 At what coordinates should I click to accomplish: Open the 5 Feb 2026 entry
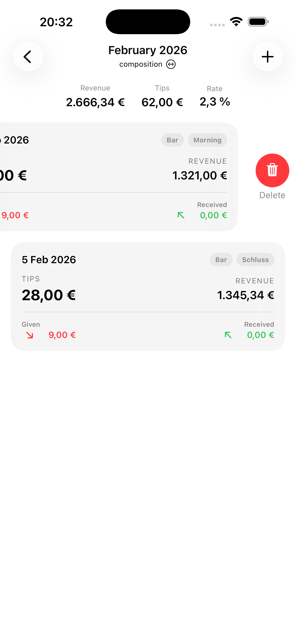49,260
